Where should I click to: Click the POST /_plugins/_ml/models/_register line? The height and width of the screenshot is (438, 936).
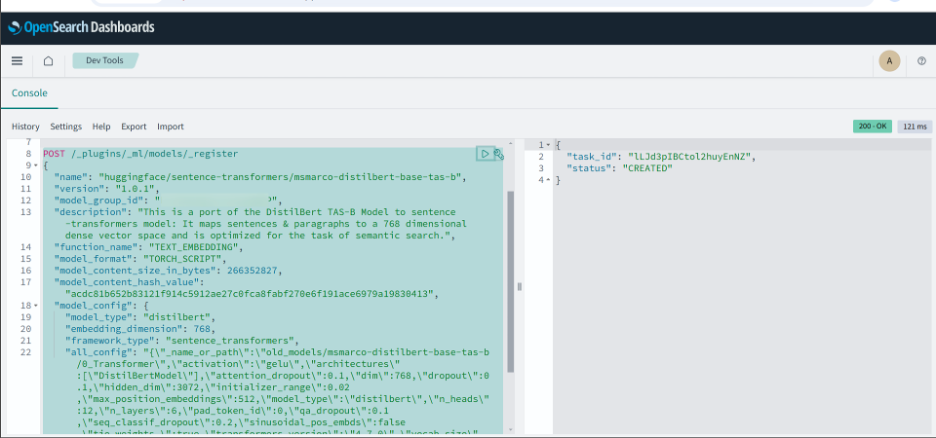click(140, 154)
